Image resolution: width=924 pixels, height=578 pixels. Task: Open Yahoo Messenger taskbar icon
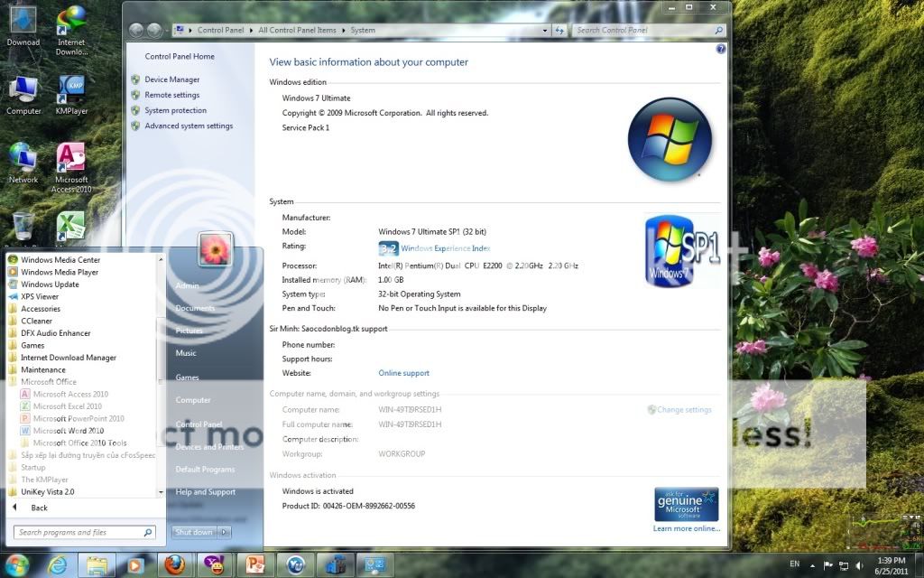[216, 565]
